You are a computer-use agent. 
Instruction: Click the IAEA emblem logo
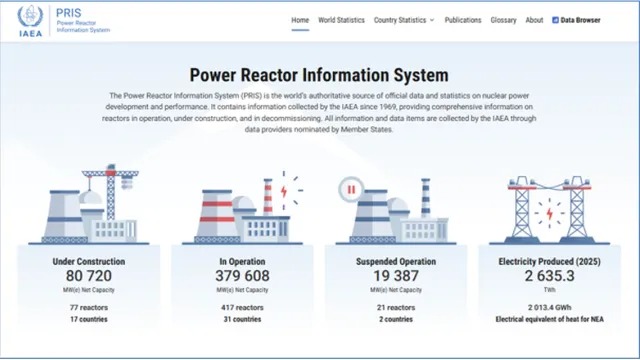coord(30,20)
